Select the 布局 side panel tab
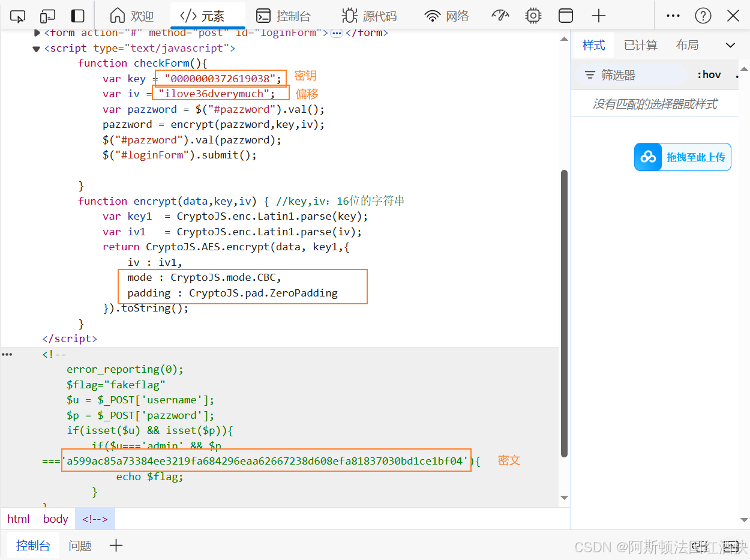 (687, 45)
